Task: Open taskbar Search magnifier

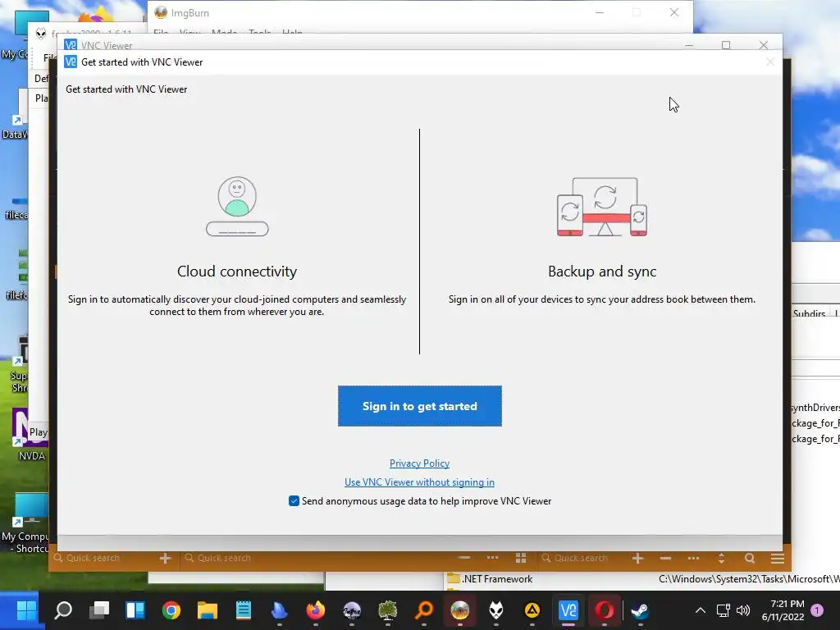Action: click(x=63, y=609)
